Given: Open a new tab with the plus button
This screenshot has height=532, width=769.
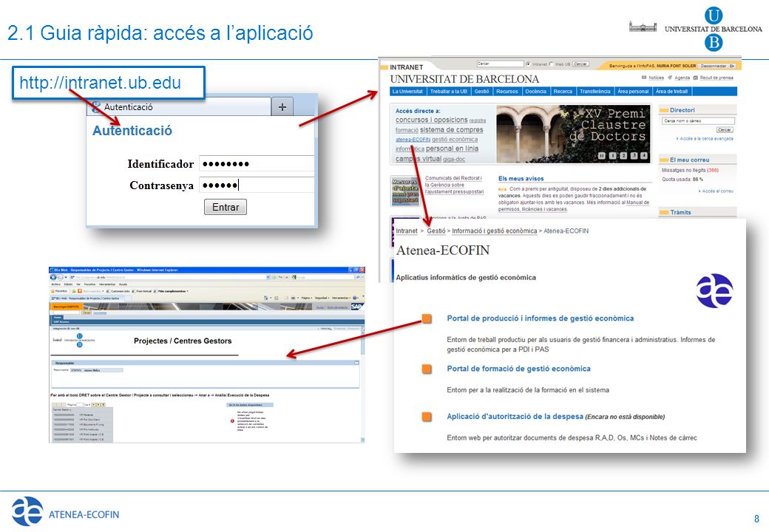Looking at the screenshot, I should (x=282, y=107).
